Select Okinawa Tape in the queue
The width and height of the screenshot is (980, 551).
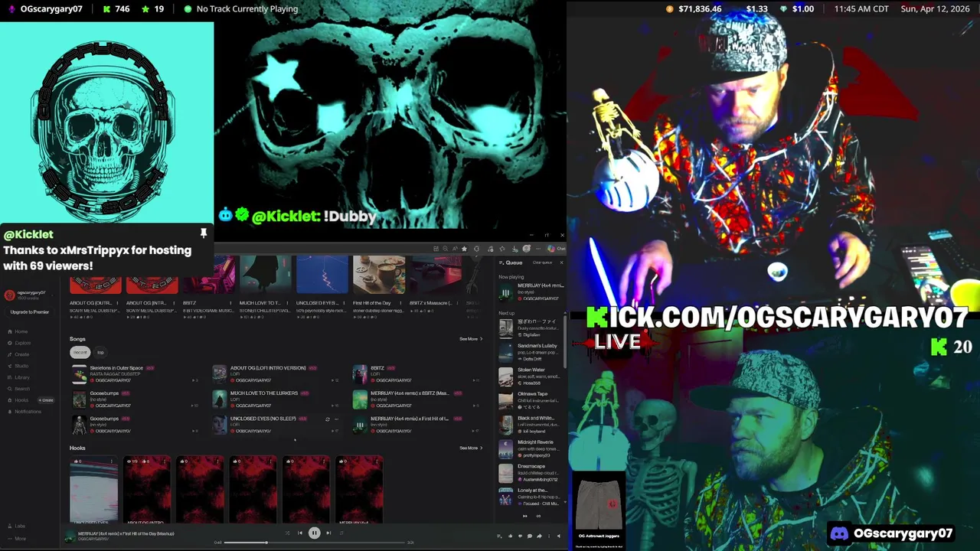(531, 400)
